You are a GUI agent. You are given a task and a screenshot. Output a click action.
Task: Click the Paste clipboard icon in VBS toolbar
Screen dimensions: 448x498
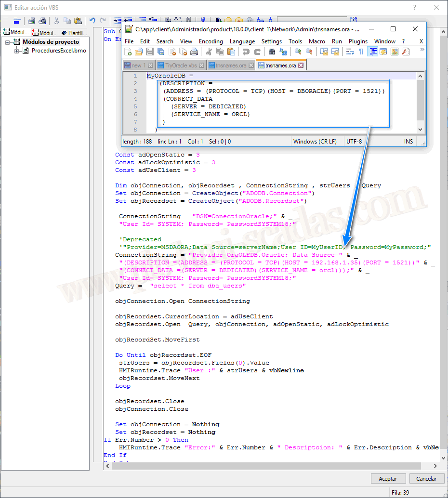coord(78,21)
